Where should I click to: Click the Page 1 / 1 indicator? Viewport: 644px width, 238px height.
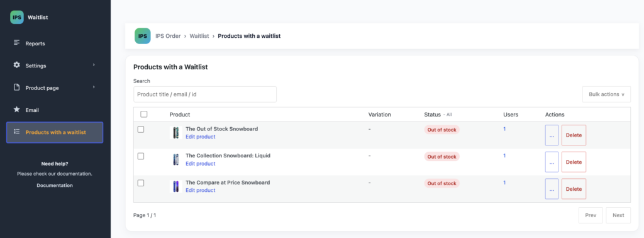(145, 215)
